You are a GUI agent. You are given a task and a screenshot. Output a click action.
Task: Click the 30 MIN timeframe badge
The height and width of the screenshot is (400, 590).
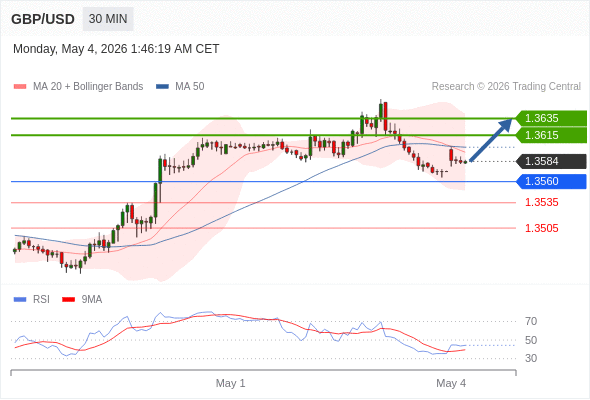click(x=108, y=19)
